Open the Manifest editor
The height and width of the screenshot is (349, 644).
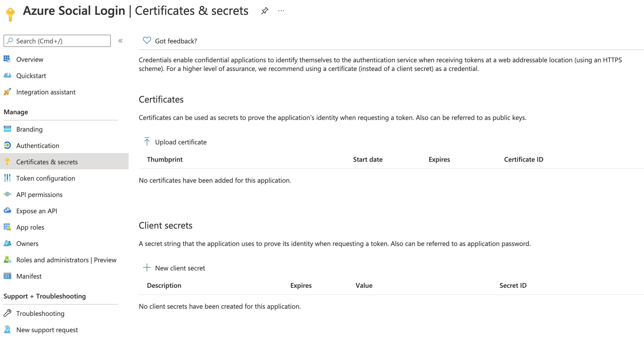[x=29, y=276]
